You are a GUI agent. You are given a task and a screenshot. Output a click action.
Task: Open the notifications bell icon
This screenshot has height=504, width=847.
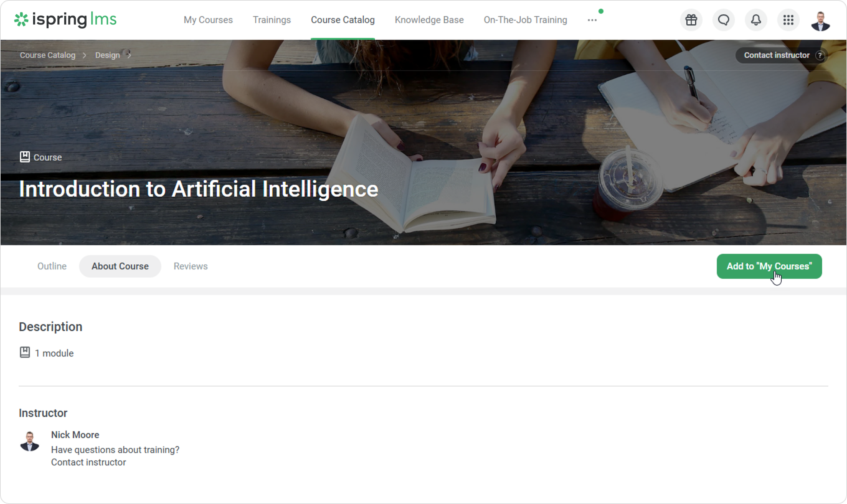pos(756,20)
